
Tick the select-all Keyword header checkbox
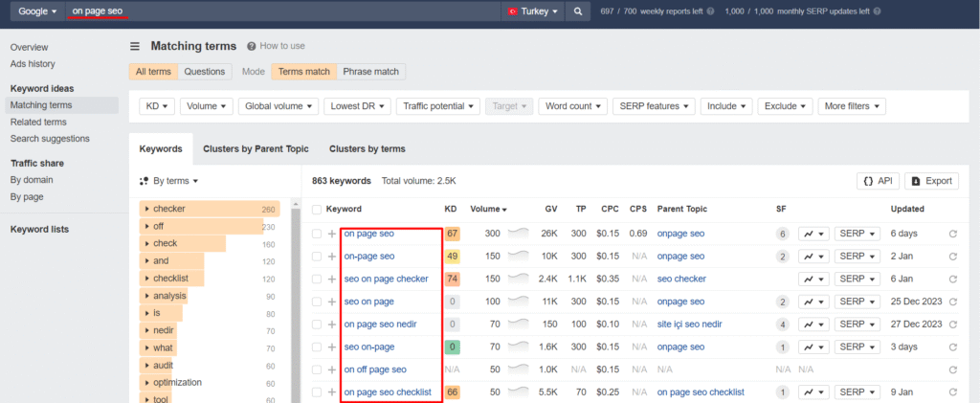(x=317, y=209)
